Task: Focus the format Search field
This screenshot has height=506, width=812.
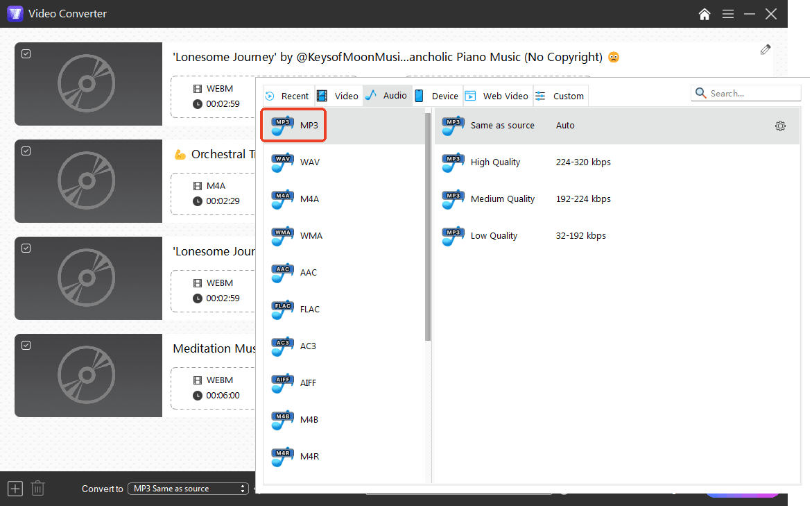Action: pyautogui.click(x=746, y=93)
